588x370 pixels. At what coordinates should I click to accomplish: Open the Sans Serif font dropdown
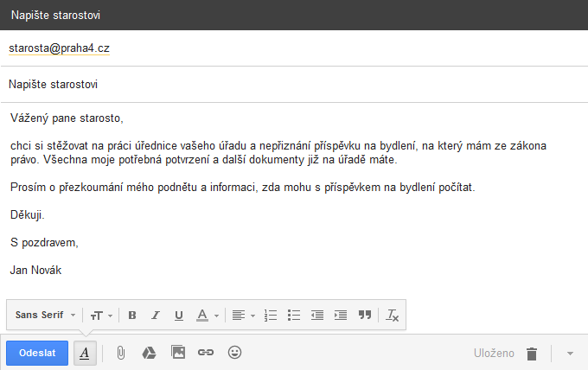click(x=45, y=315)
